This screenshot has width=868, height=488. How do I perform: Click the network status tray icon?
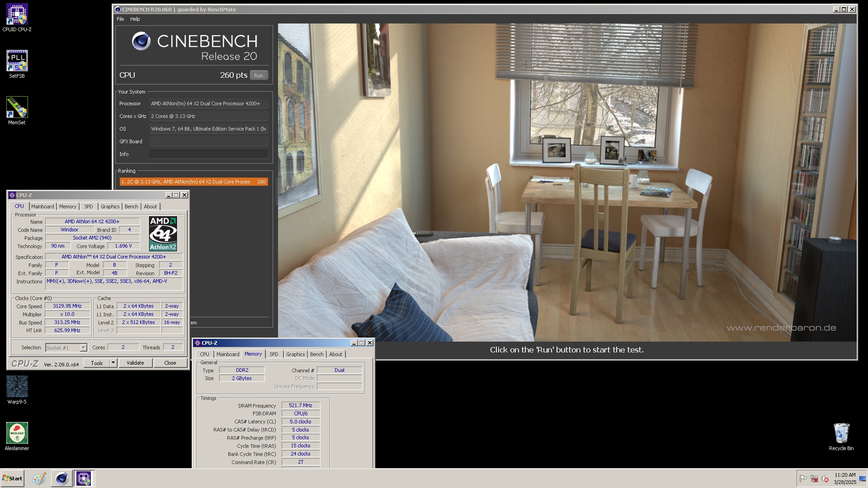pos(814,479)
